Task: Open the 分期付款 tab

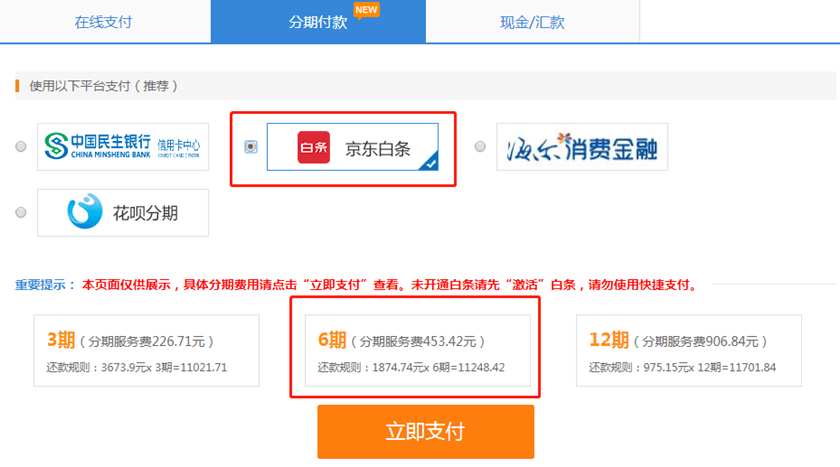Action: (318, 21)
